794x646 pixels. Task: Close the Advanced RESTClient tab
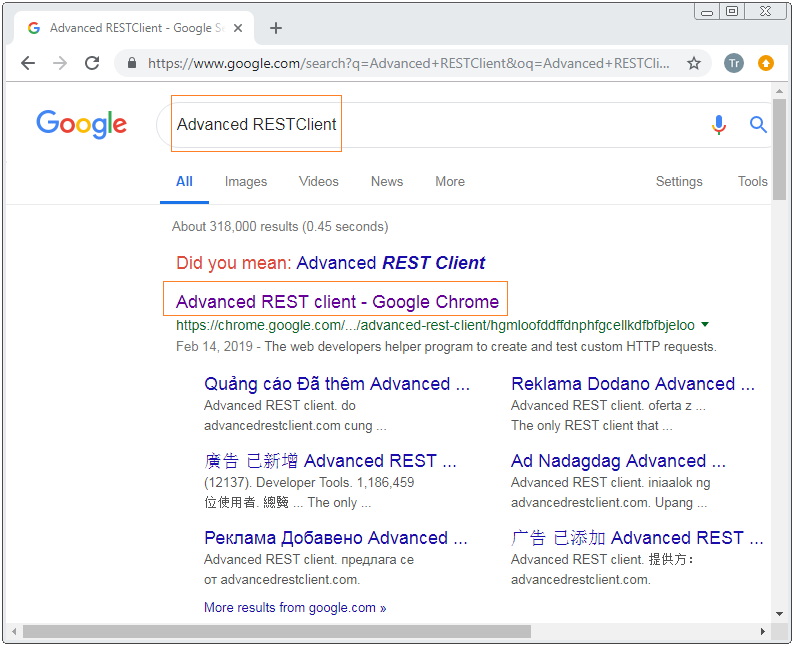pos(237,28)
